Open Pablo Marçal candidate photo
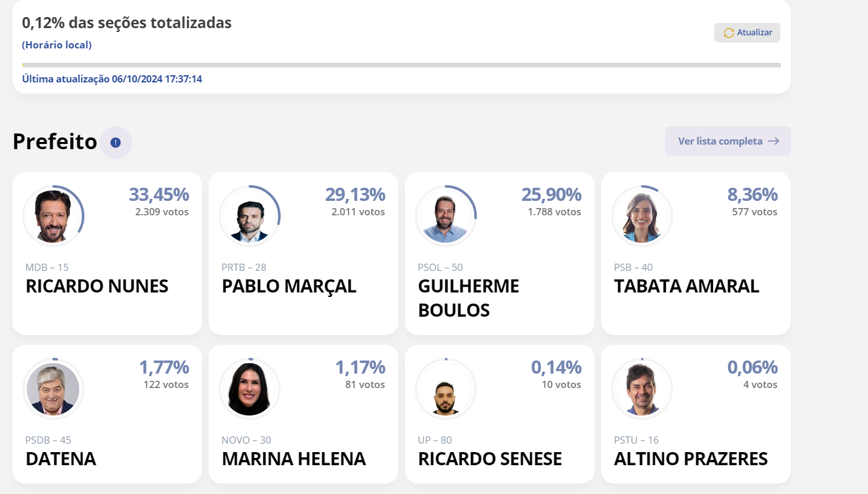Image resolution: width=868 pixels, height=494 pixels. [x=250, y=216]
